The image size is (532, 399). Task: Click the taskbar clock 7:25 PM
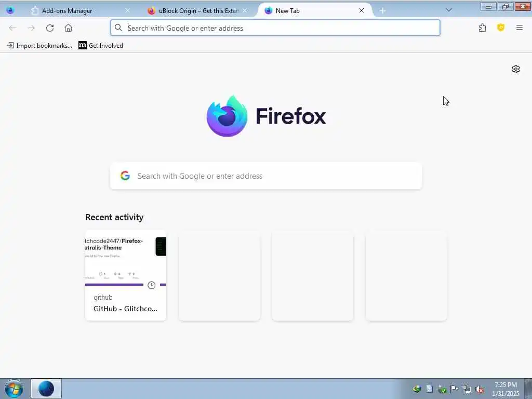tap(506, 385)
